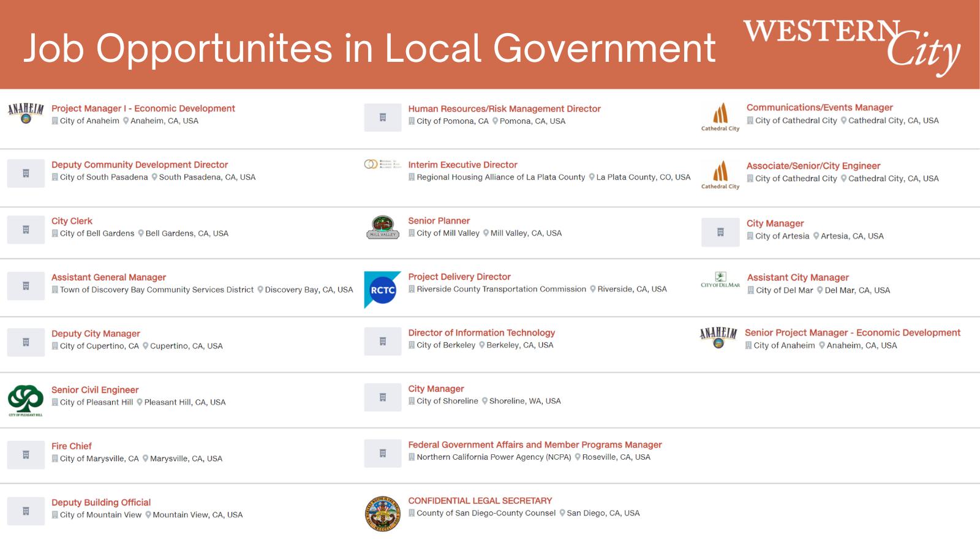Image resolution: width=980 pixels, height=551 pixels.
Task: Click the location pin beside Riverside, CA, USA
Action: (593, 289)
